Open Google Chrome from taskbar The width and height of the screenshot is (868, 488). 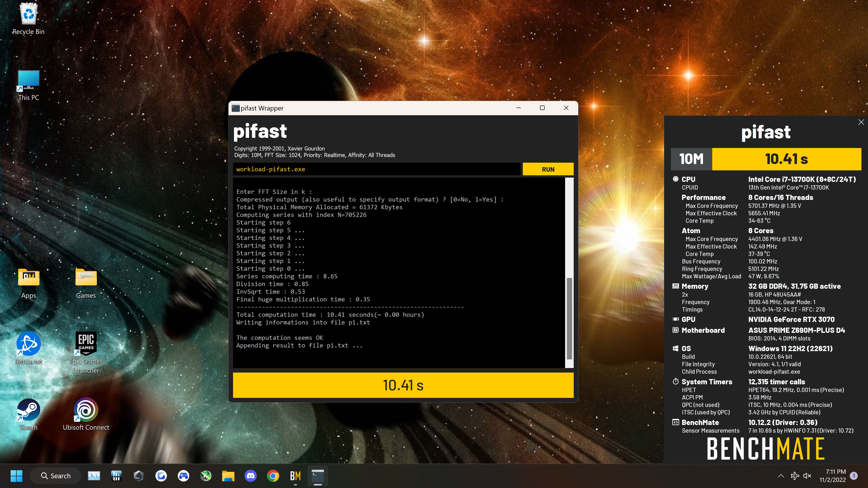point(273,476)
